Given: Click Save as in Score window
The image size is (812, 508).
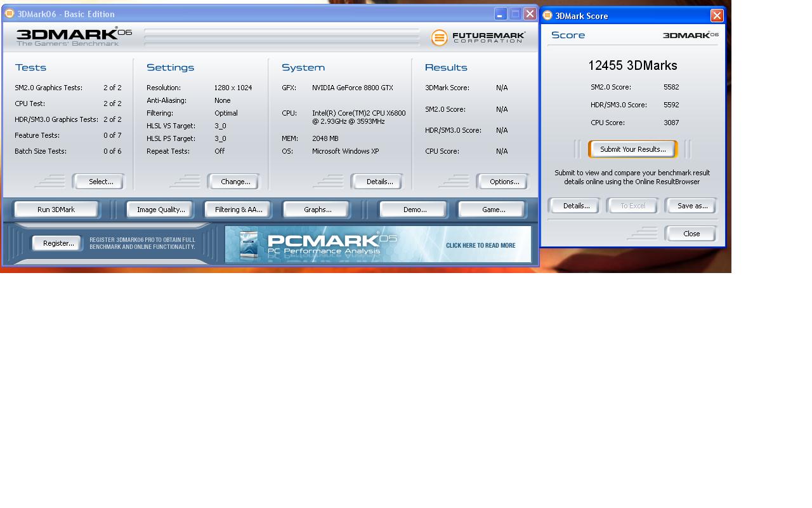Looking at the screenshot, I should point(691,206).
